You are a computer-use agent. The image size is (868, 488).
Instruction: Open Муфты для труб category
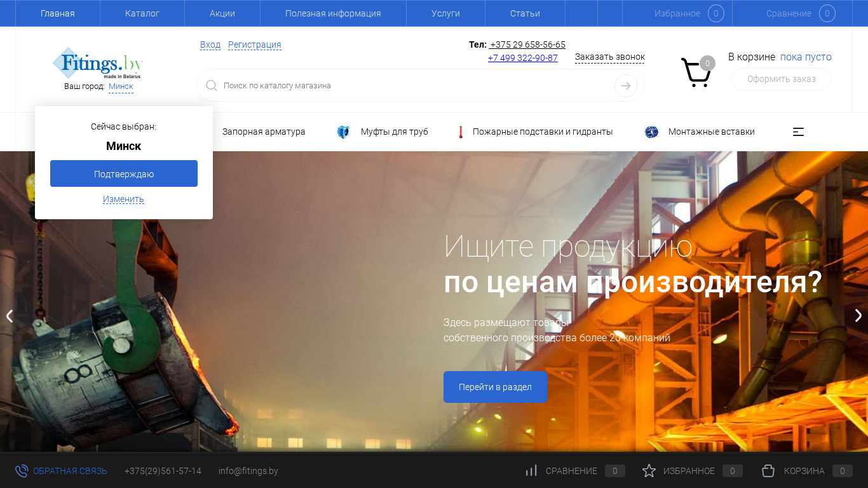[x=395, y=132]
